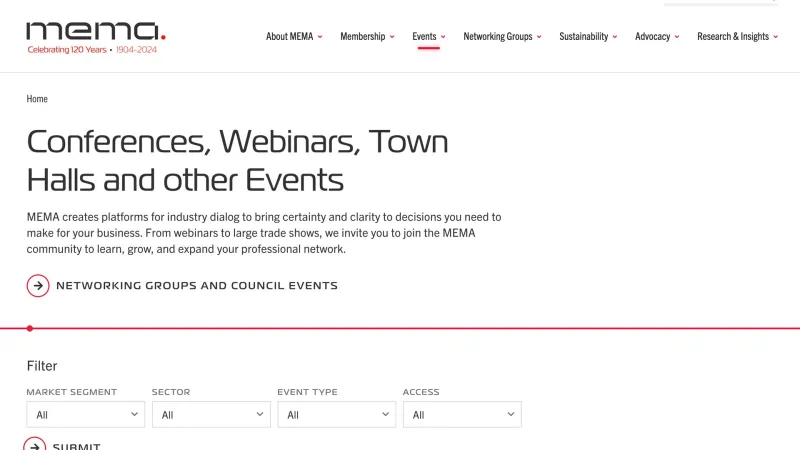Click the arrow circle icon beside Networking Groups and Council Events
This screenshot has height=450, width=800.
coord(38,286)
